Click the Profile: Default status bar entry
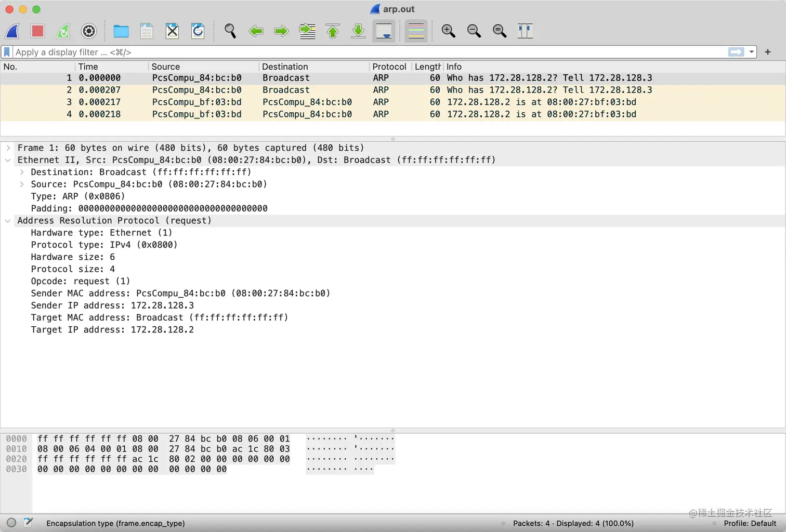The width and height of the screenshot is (786, 532). [x=750, y=524]
